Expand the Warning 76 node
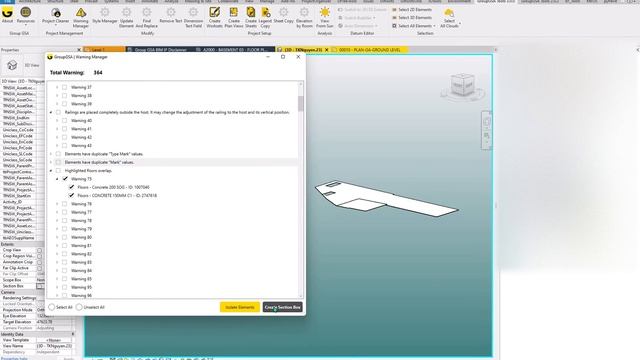Screen dimensions: 640x360 (x=57, y=204)
